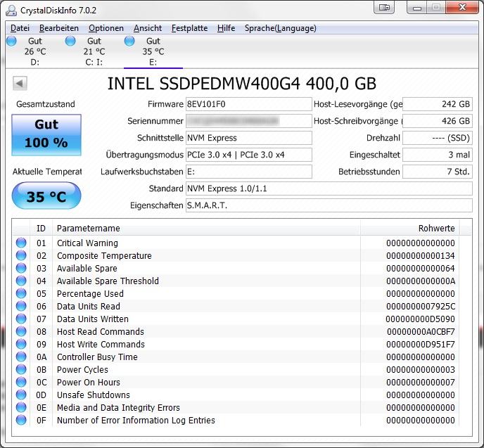
Task: Click the Gut 100 % health status button
Action: point(46,134)
